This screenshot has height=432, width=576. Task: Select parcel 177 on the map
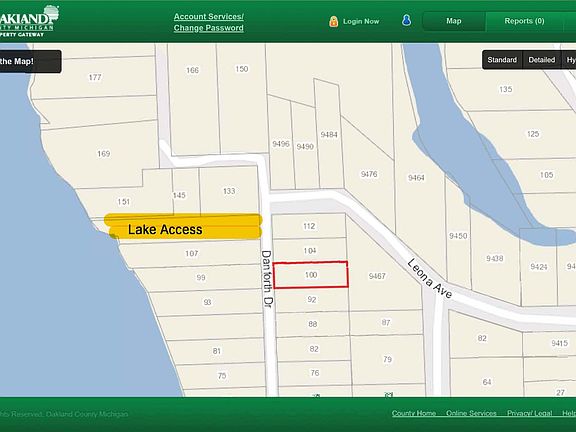pyautogui.click(x=95, y=77)
